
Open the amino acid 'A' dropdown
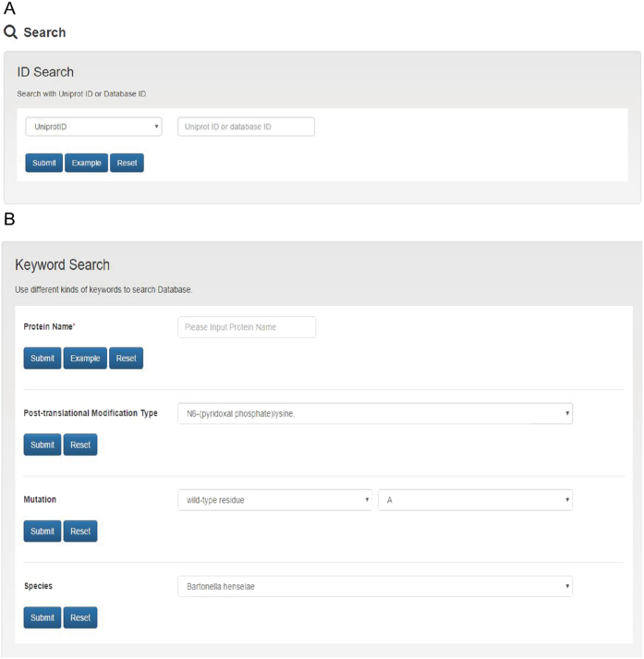coord(476,500)
